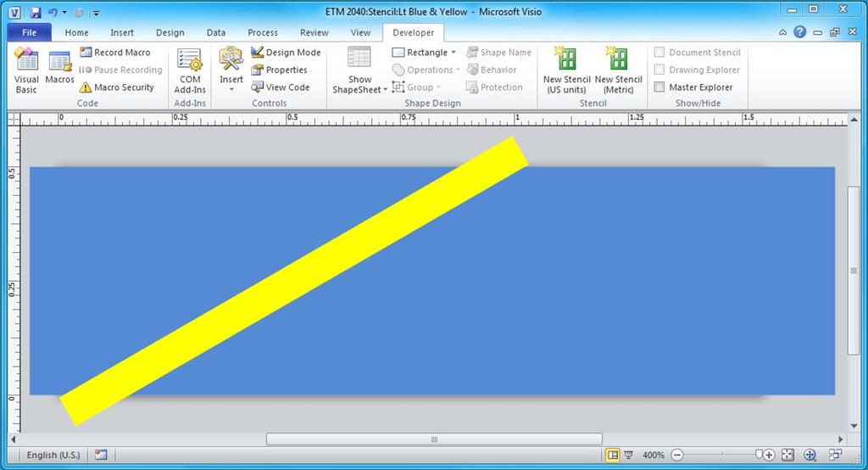Open the Design tab
The image size is (868, 470).
pos(170,33)
